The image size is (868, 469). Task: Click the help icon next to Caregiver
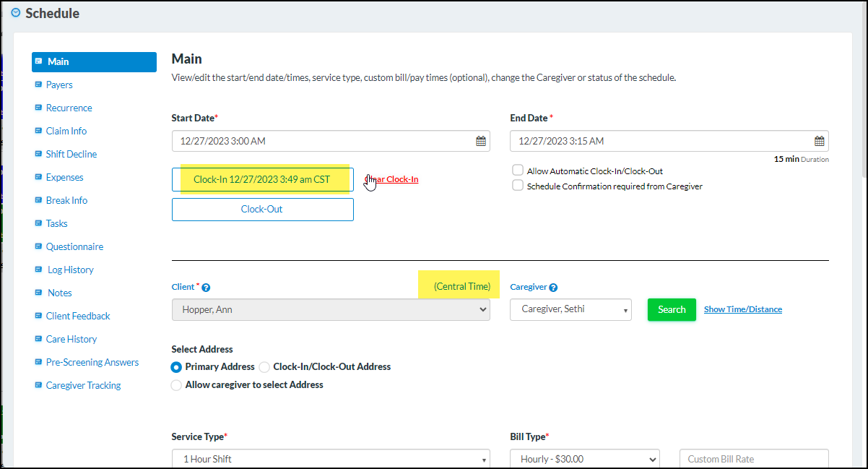pos(553,286)
